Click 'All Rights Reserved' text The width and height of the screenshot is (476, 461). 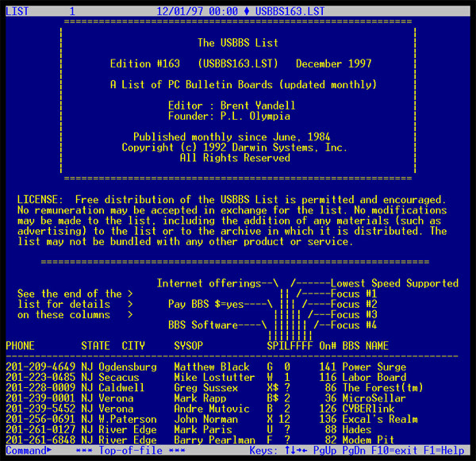click(x=235, y=158)
